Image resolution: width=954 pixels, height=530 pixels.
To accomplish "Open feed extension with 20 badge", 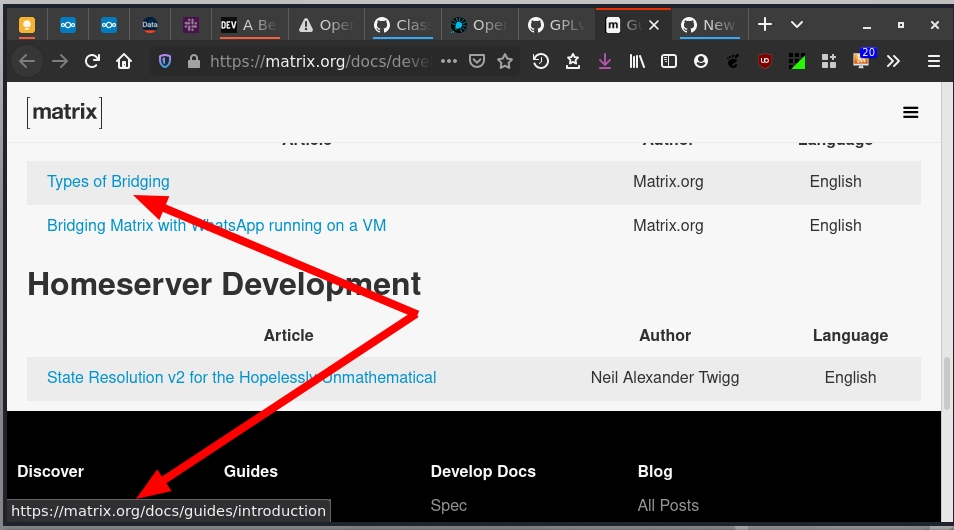I will tap(862, 60).
